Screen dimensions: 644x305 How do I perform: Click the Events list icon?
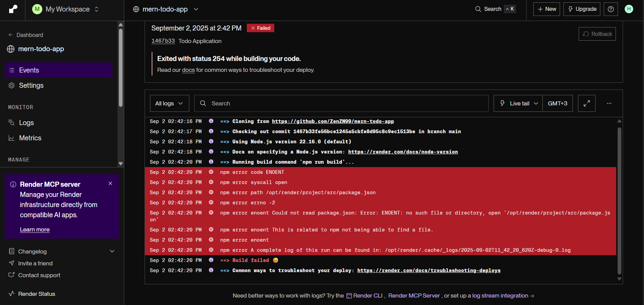[x=12, y=70]
